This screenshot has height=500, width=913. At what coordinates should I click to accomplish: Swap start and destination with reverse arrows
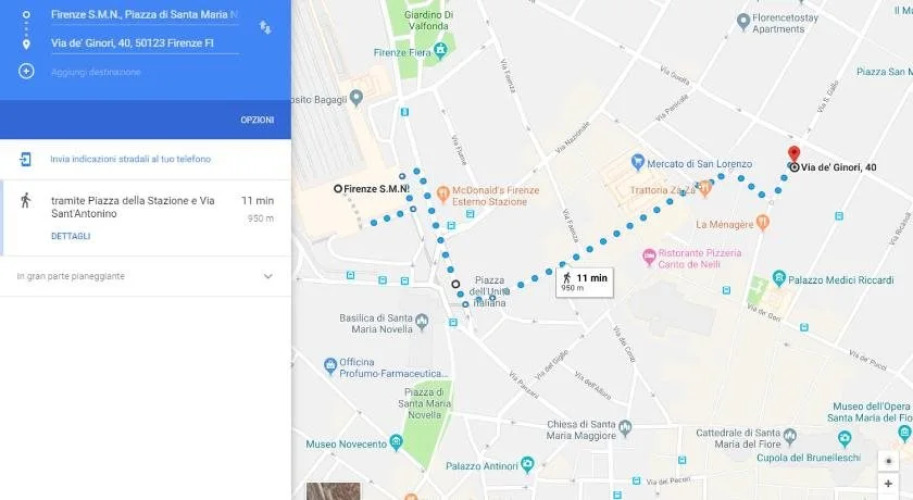click(x=265, y=27)
